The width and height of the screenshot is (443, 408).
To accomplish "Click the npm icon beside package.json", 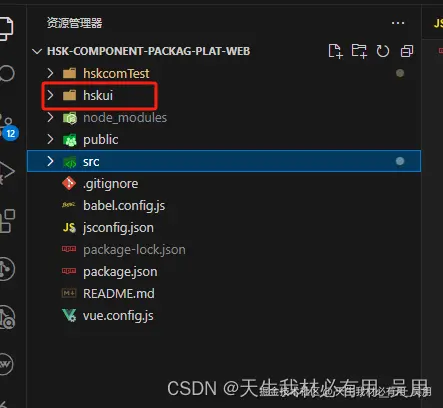I will tap(69, 271).
